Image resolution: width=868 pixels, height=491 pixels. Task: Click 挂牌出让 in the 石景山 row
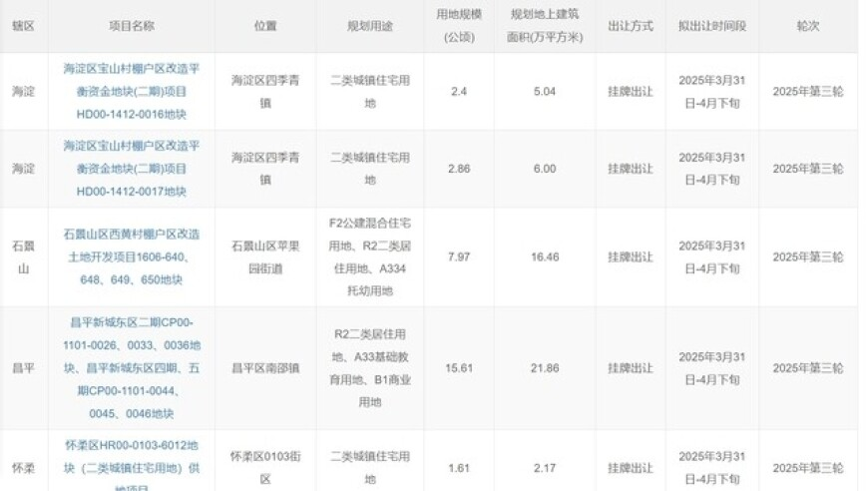click(631, 256)
